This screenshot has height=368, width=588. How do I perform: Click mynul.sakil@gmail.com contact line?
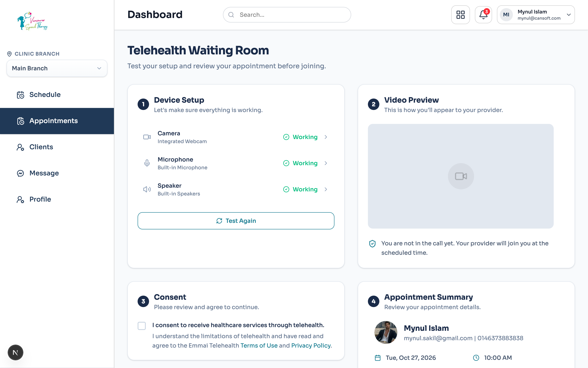coord(463,338)
